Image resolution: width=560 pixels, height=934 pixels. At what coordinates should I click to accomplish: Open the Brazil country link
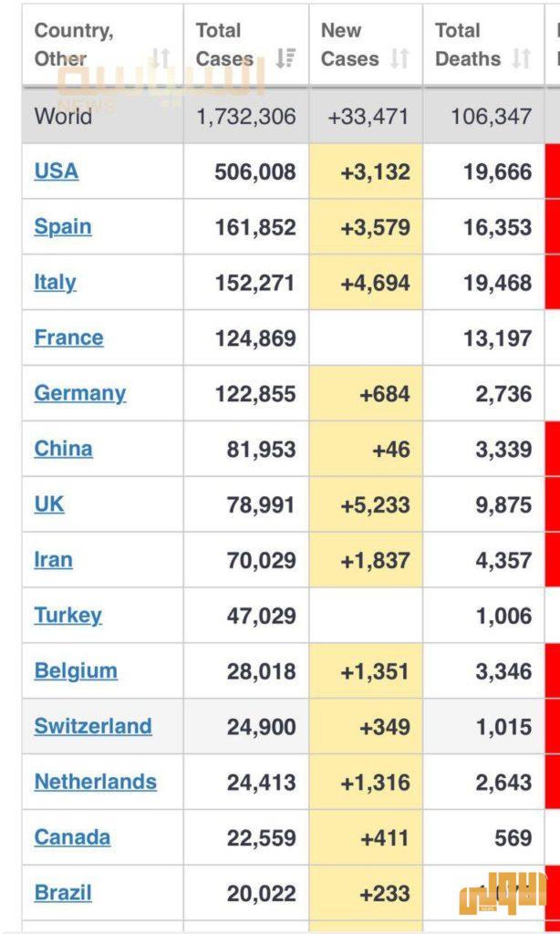click(63, 894)
